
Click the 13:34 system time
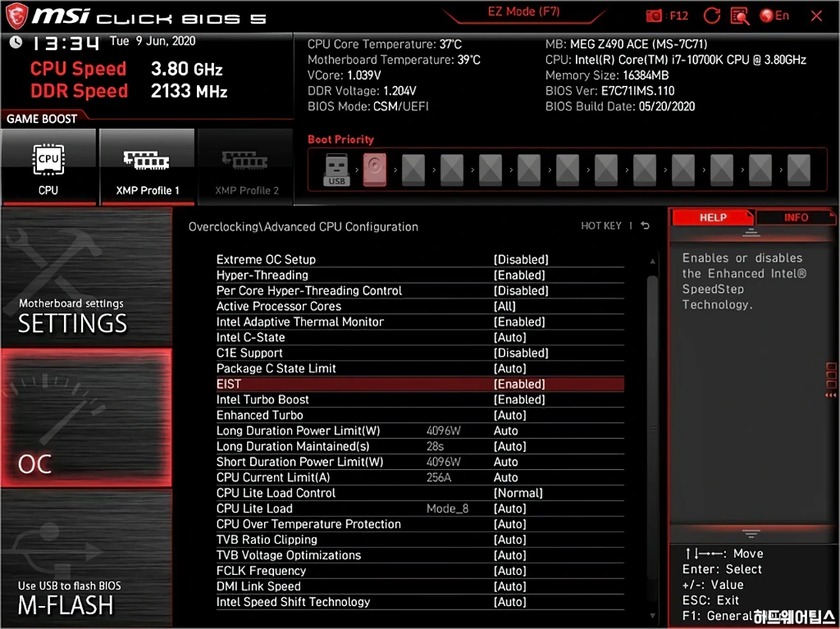(66, 43)
